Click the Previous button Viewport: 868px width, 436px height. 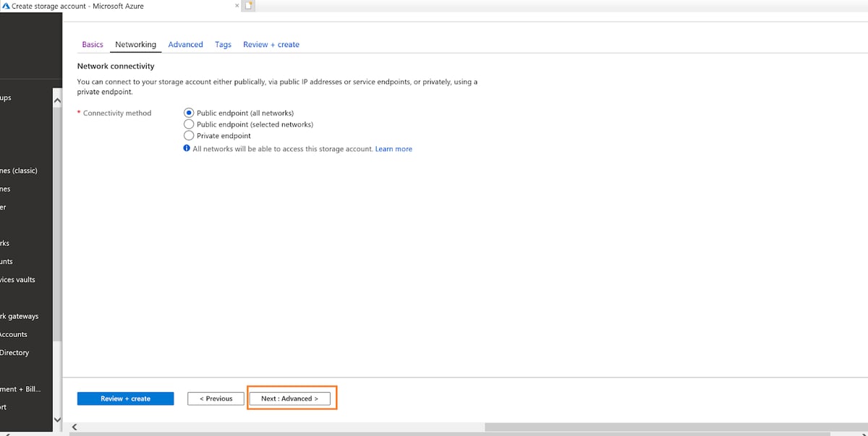pyautogui.click(x=216, y=398)
